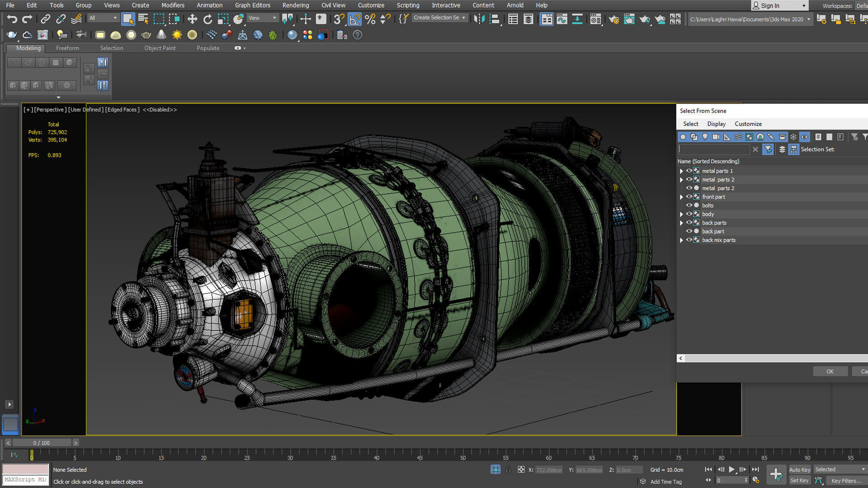The width and height of the screenshot is (868, 488).
Task: Toggle visibility of the back part object
Action: [x=689, y=231]
